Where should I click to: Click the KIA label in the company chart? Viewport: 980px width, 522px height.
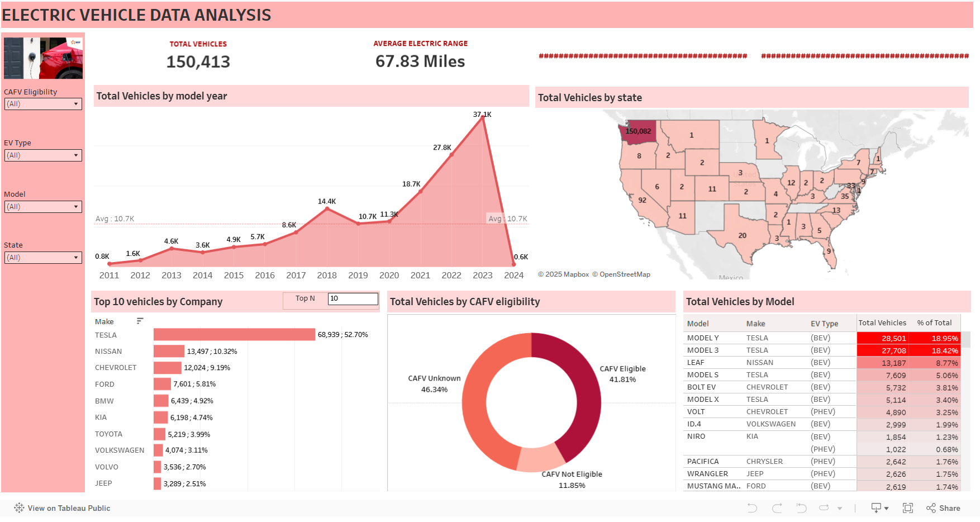101,417
